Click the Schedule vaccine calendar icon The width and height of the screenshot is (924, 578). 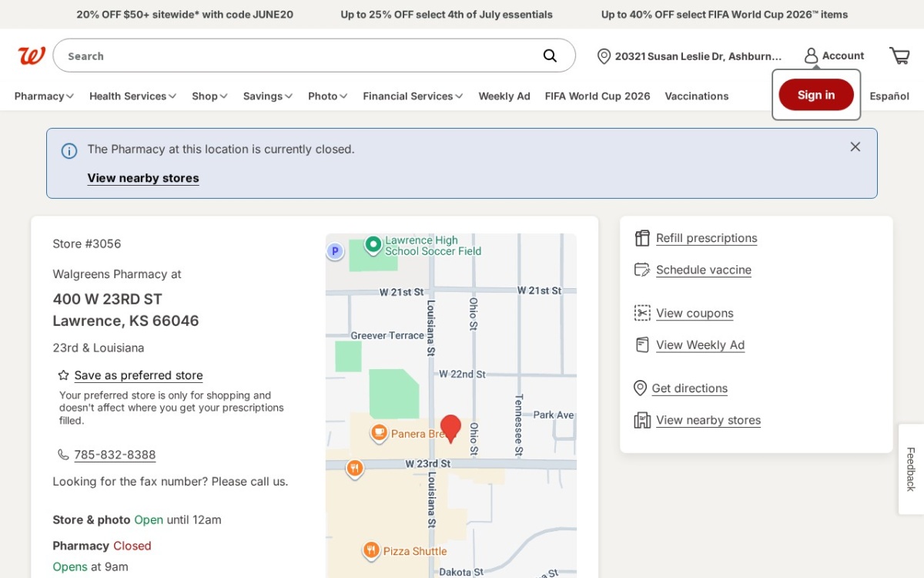click(x=642, y=270)
